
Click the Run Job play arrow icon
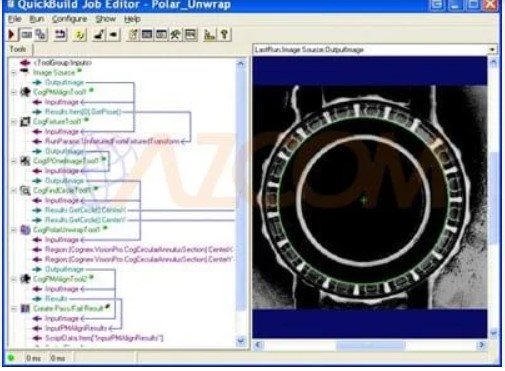point(11,35)
